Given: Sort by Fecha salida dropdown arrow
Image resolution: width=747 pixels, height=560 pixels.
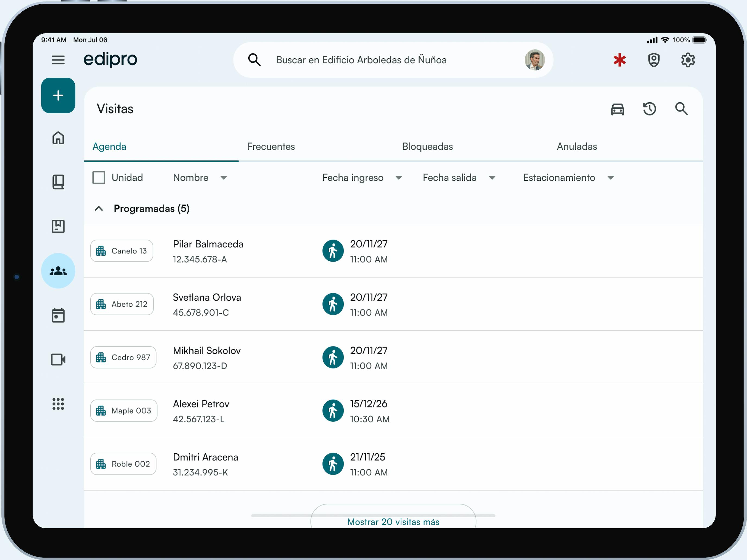Looking at the screenshot, I should (492, 178).
